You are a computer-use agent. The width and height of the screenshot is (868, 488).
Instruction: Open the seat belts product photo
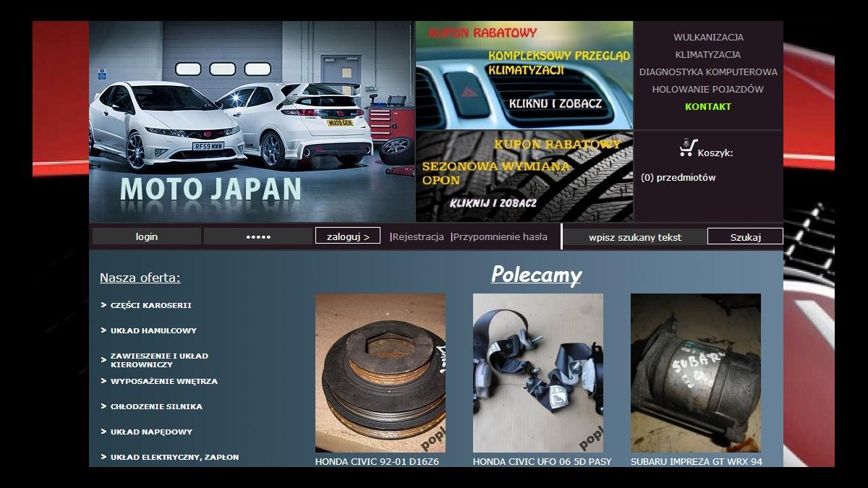[538, 373]
